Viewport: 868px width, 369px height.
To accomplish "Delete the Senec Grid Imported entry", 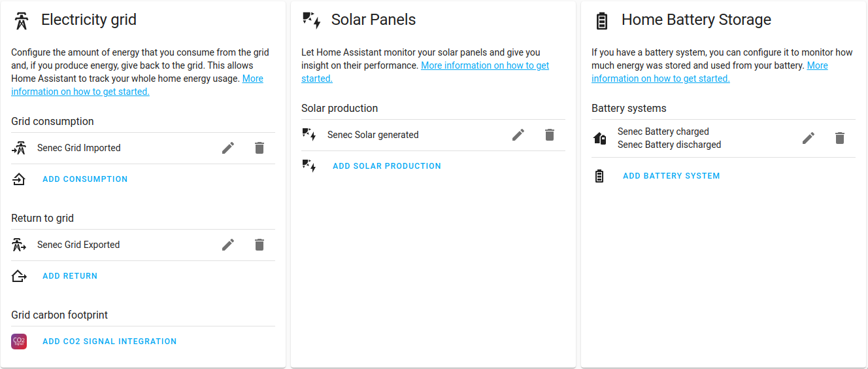I will tap(259, 148).
